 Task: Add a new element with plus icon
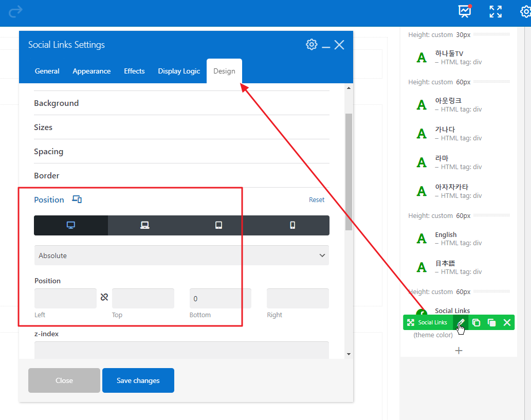pos(459,351)
